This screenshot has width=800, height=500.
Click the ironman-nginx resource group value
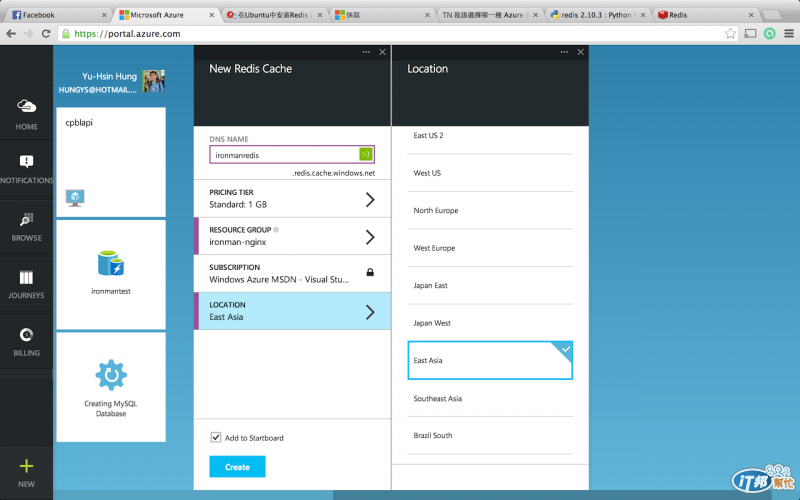[238, 242]
